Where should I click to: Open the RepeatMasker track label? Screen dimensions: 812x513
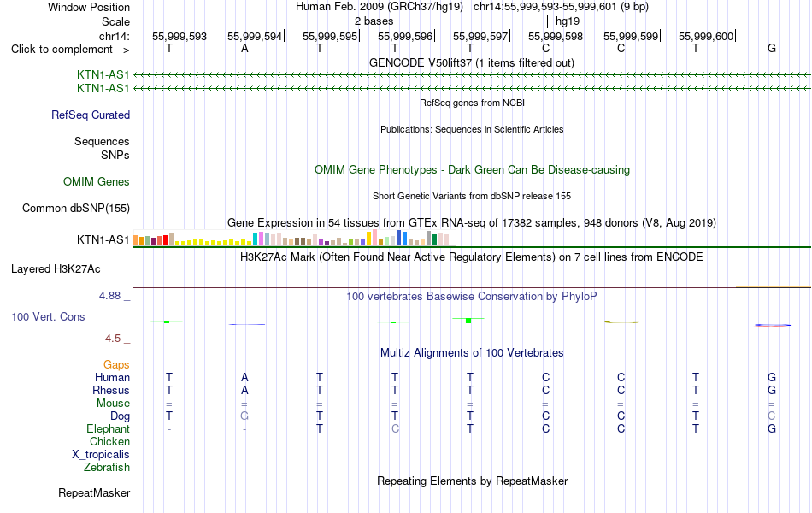[94, 492]
